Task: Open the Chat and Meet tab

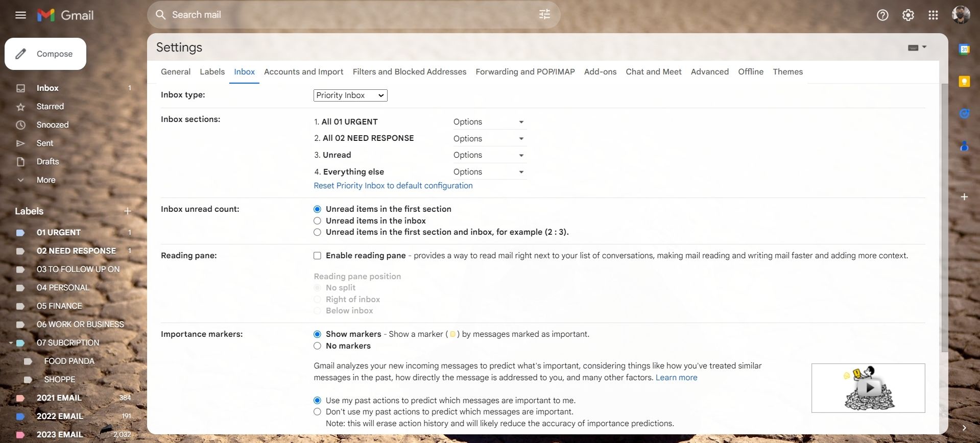Action: coord(654,72)
